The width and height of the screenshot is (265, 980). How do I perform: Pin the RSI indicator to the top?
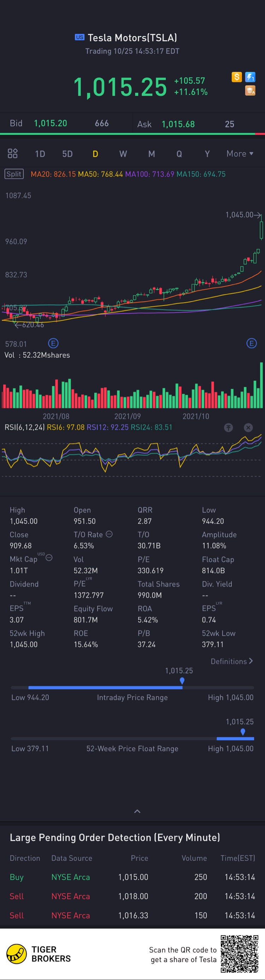point(228,428)
